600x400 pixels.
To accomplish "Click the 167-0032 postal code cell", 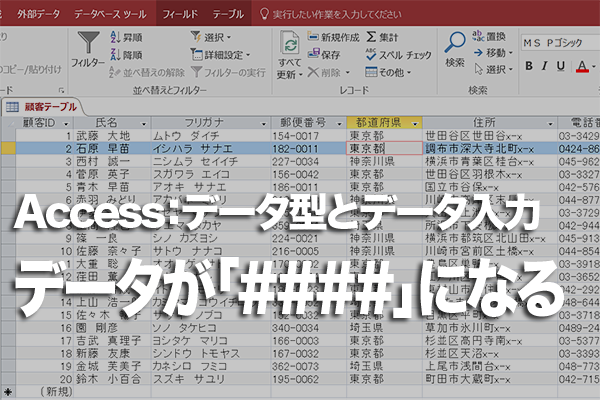I will (x=308, y=354).
